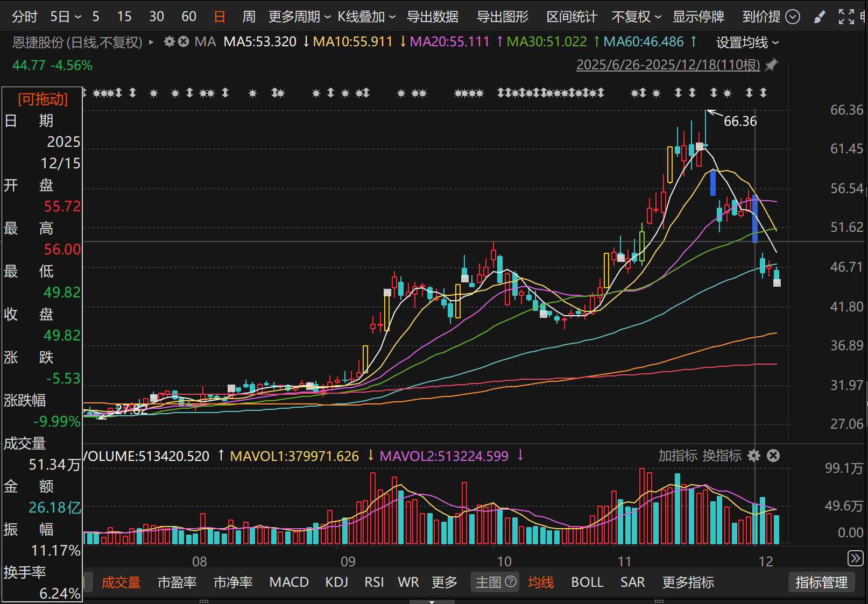This screenshot has height=604, width=868.
Task: Click the 导出数据 button
Action: pos(433,17)
